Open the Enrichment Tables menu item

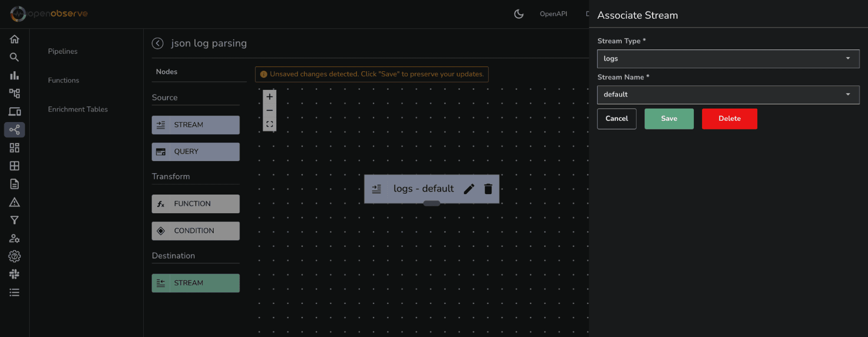point(78,109)
